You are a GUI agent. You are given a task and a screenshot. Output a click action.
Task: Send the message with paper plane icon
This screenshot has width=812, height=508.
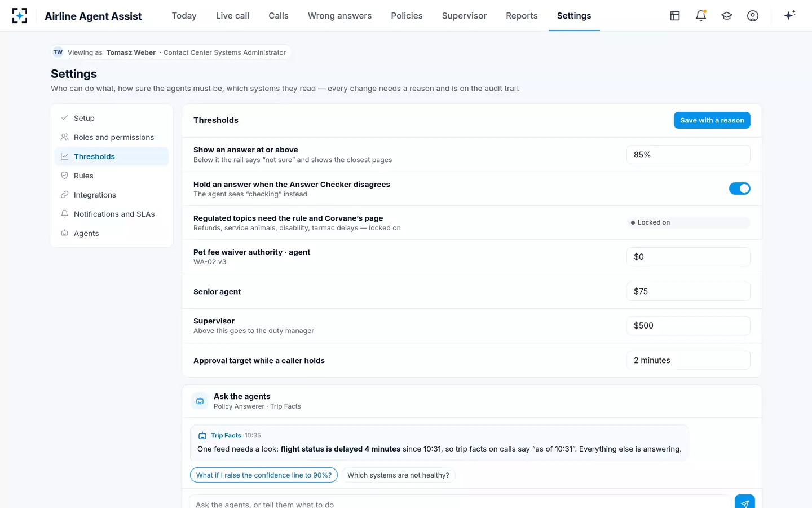tap(744, 503)
